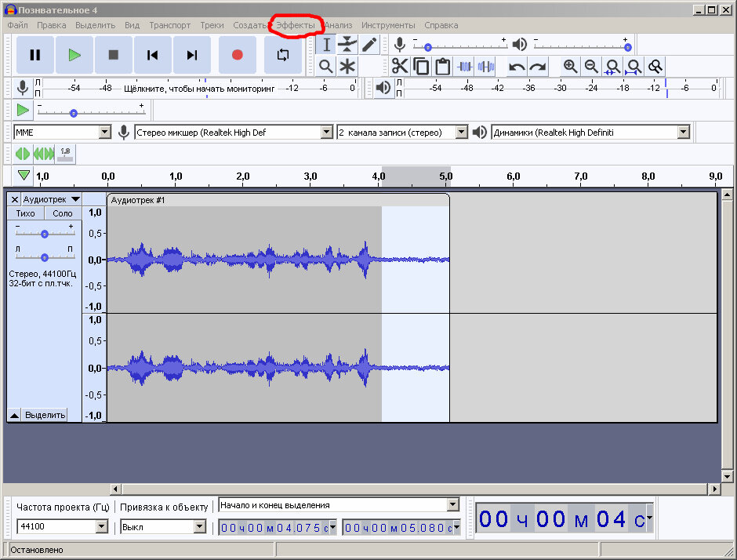Click the Cut scissors icon
737x560 pixels.
click(x=400, y=67)
